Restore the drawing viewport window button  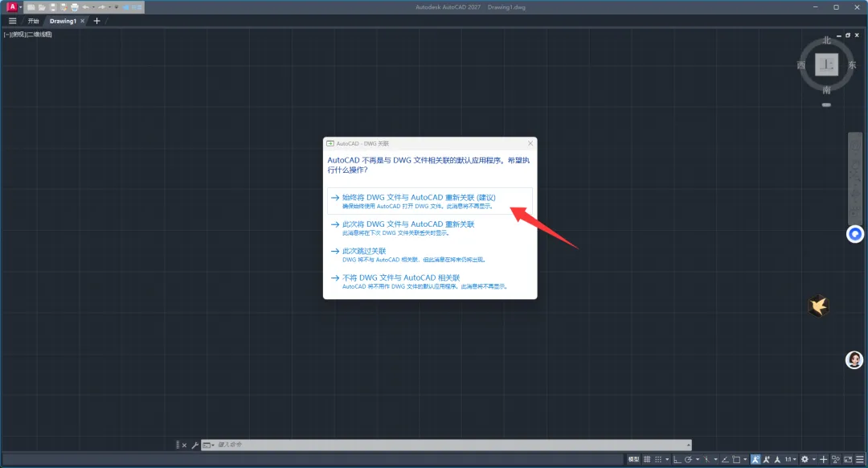coord(848,35)
